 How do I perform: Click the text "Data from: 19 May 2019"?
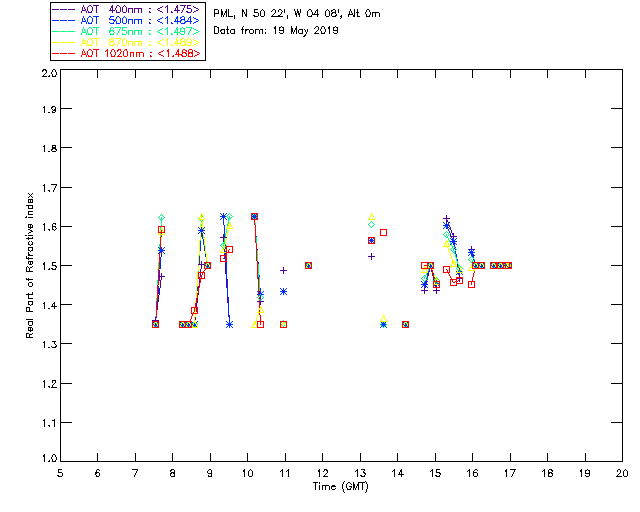276,31
